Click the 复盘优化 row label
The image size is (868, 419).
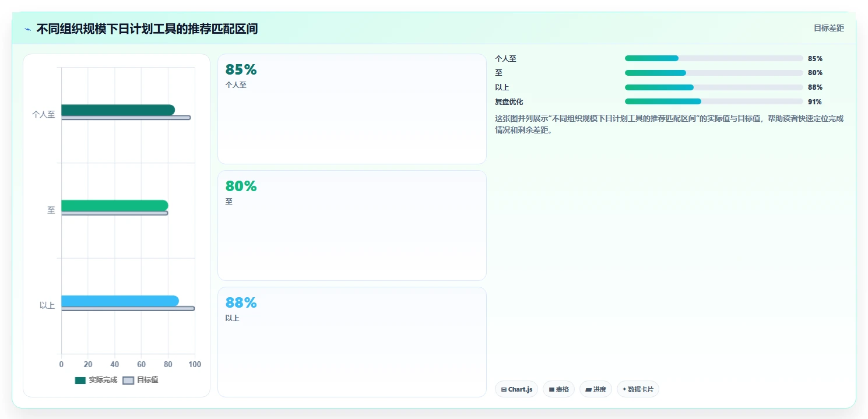pos(509,101)
